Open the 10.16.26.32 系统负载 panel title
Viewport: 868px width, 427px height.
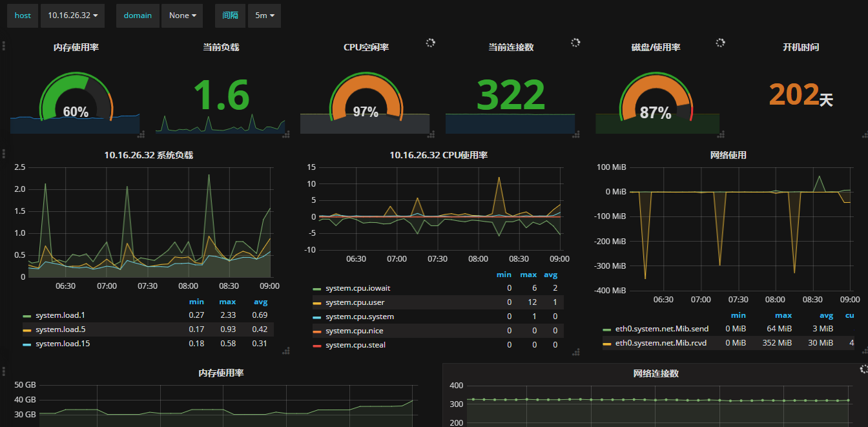pyautogui.click(x=149, y=155)
